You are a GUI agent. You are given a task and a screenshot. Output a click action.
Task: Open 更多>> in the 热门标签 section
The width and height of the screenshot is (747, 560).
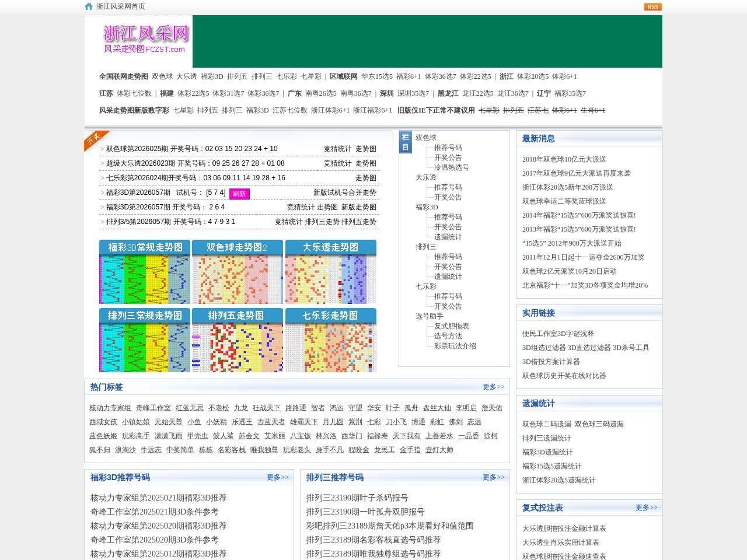pos(493,387)
